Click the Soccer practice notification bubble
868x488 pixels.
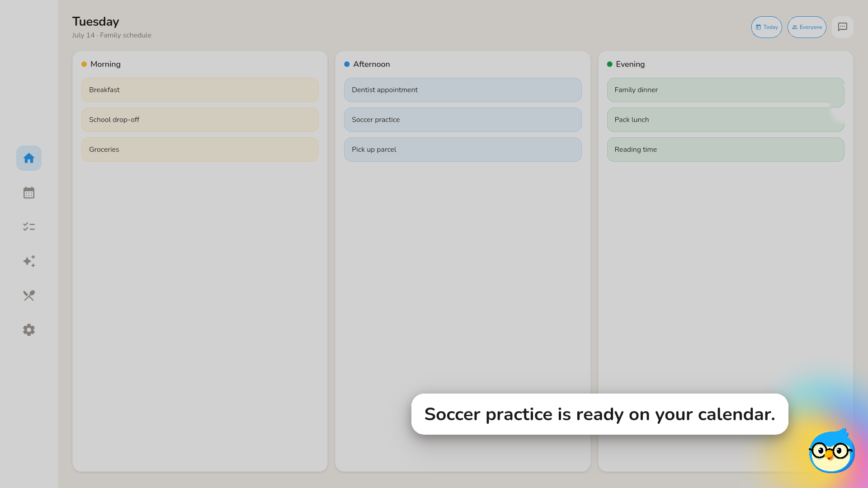pyautogui.click(x=600, y=414)
